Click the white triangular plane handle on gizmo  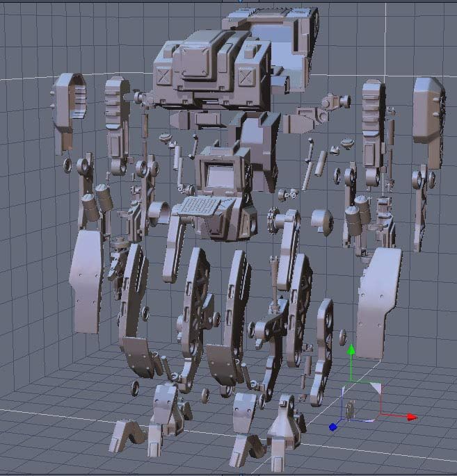(x=376, y=388)
